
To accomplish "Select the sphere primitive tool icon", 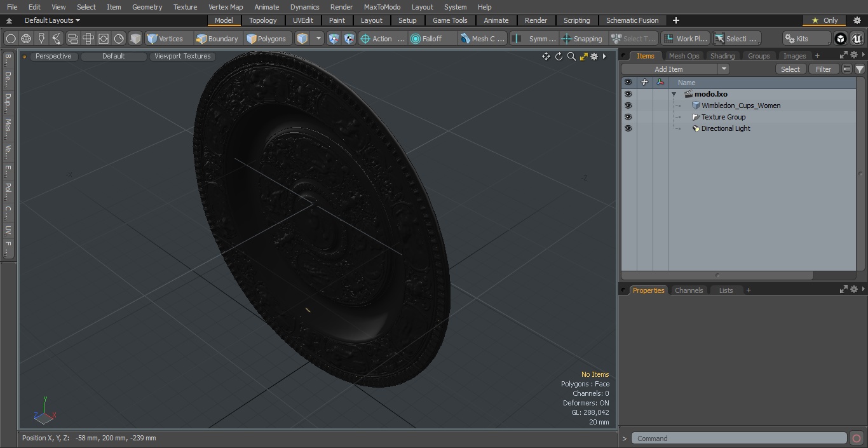I will [x=11, y=39].
